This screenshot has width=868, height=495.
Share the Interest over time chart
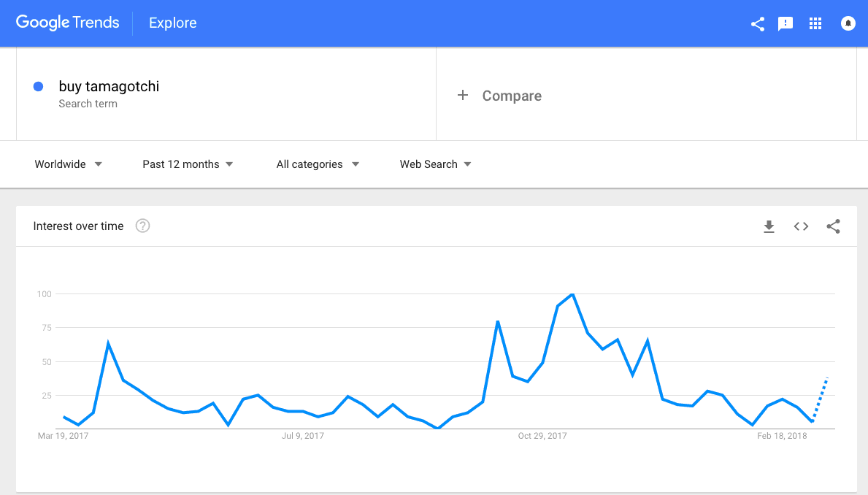(x=834, y=226)
